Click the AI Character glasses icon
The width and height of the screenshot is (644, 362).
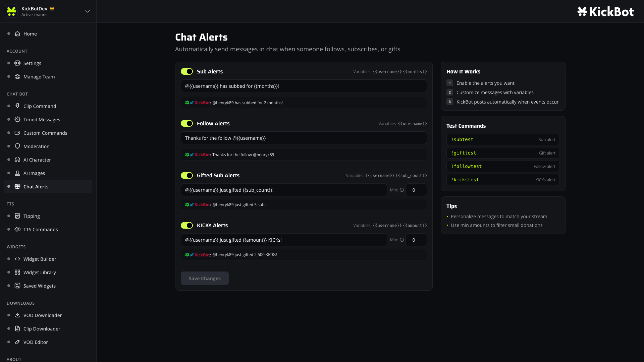pos(17,160)
